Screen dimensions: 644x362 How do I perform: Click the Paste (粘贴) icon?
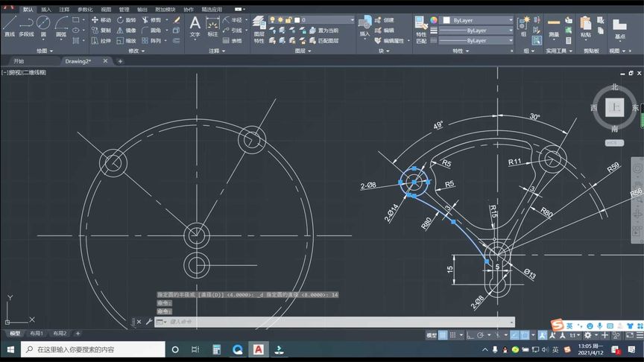[x=586, y=27]
